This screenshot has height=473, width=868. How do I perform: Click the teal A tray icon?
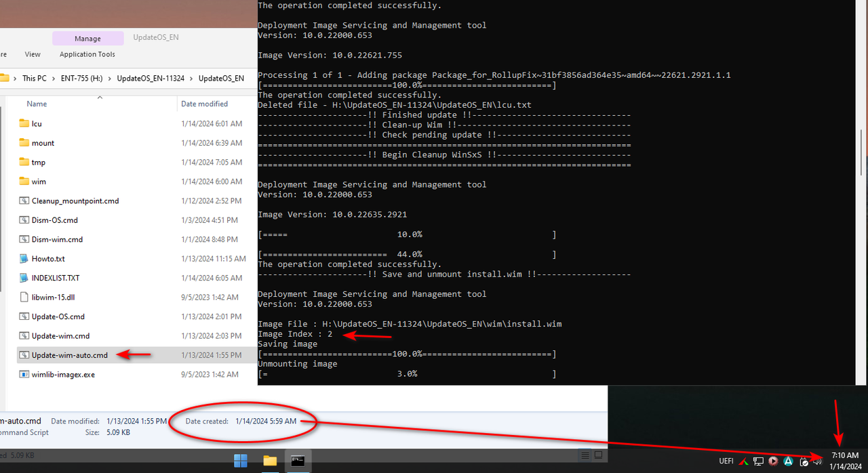(788, 461)
